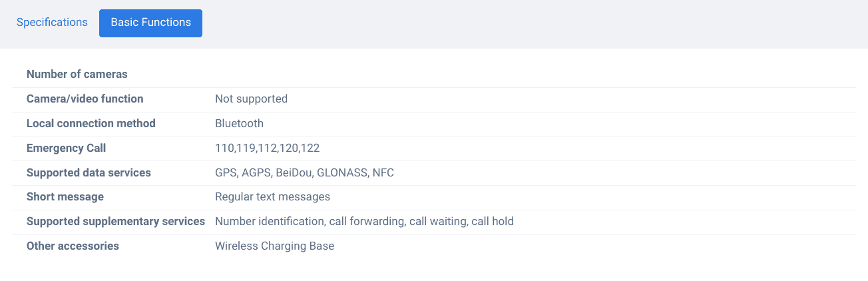Click the "Not supported" camera value
Image resolution: width=868 pixels, height=281 pixels.
251,99
